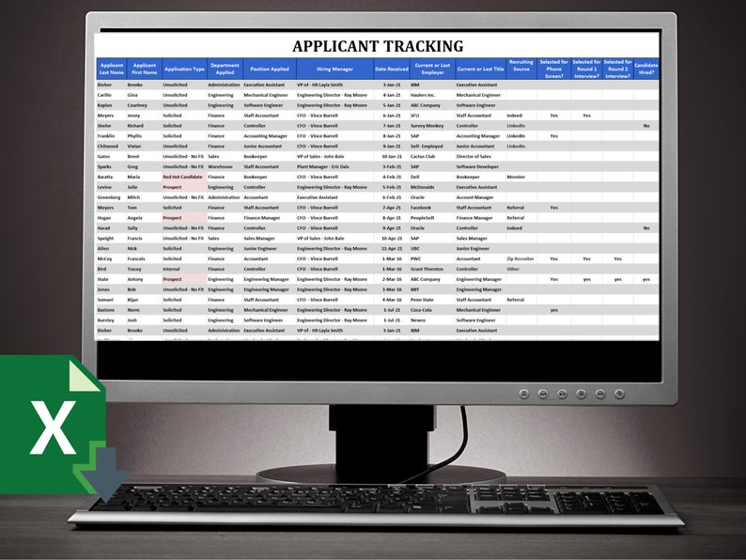Screen dimensions: 746x560
Task: Select the Candidate Hired column header
Action: pyautogui.click(x=646, y=69)
